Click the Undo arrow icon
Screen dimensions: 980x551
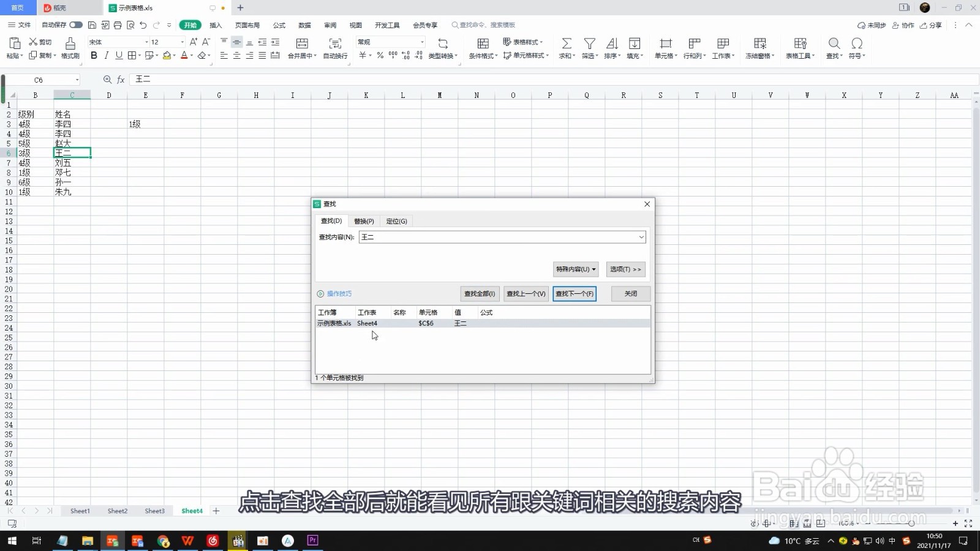(x=143, y=25)
